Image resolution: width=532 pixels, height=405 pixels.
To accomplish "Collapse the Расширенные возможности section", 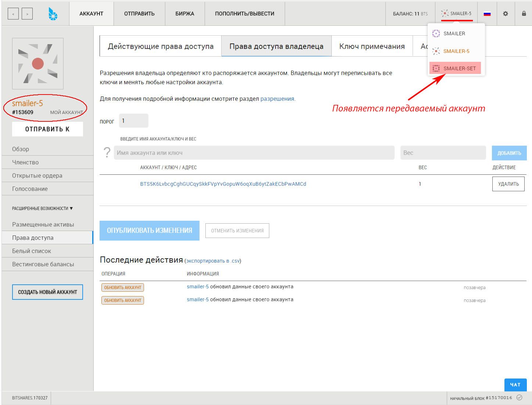I will (x=42, y=208).
